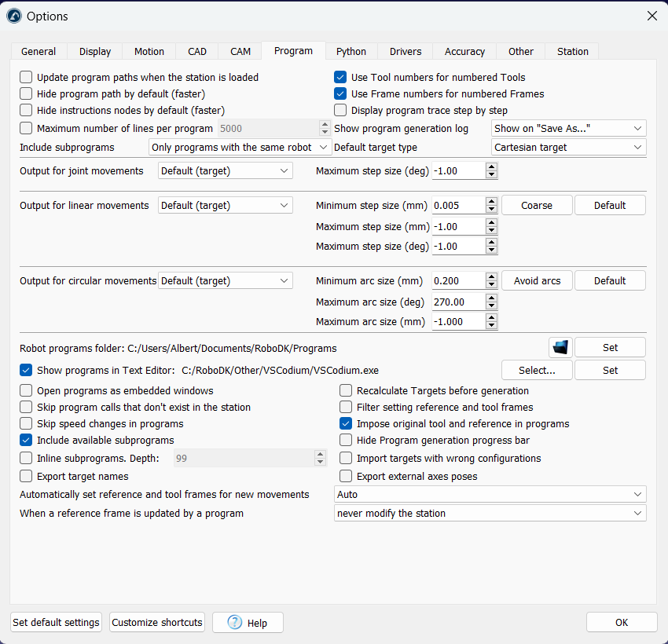Click the Help question mark icon
Screen dimensions: 668x644
(x=235, y=623)
